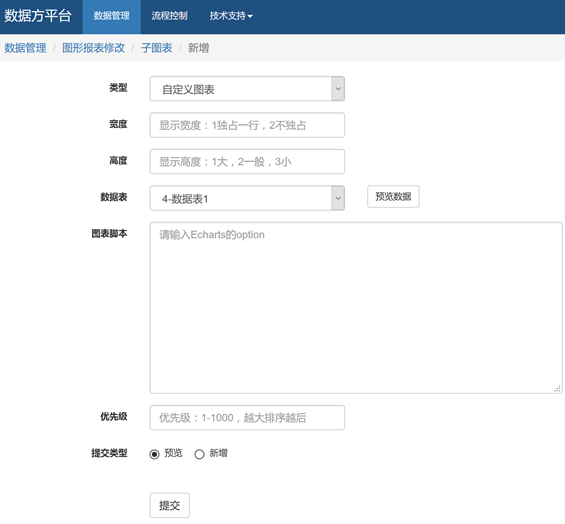Expand the 技术支持 dropdown menu

231,16
